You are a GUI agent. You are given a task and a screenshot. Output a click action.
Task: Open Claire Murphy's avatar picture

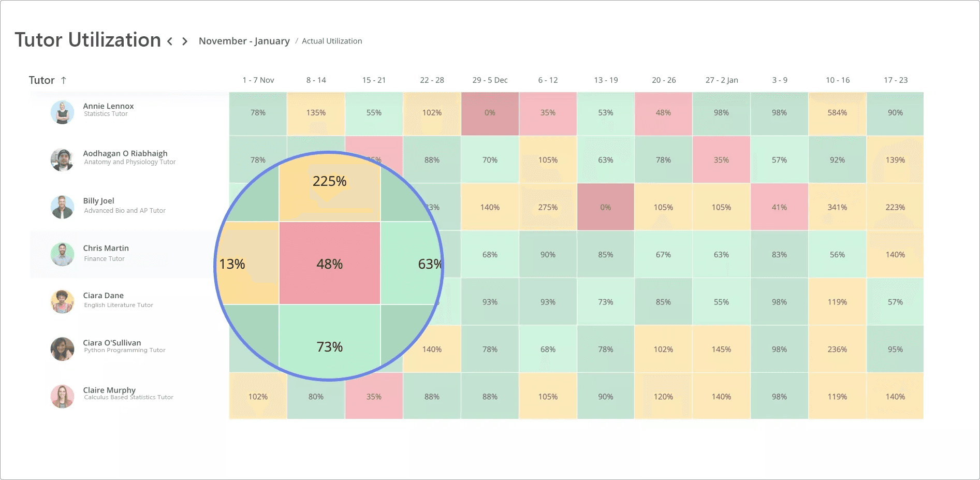(x=62, y=396)
